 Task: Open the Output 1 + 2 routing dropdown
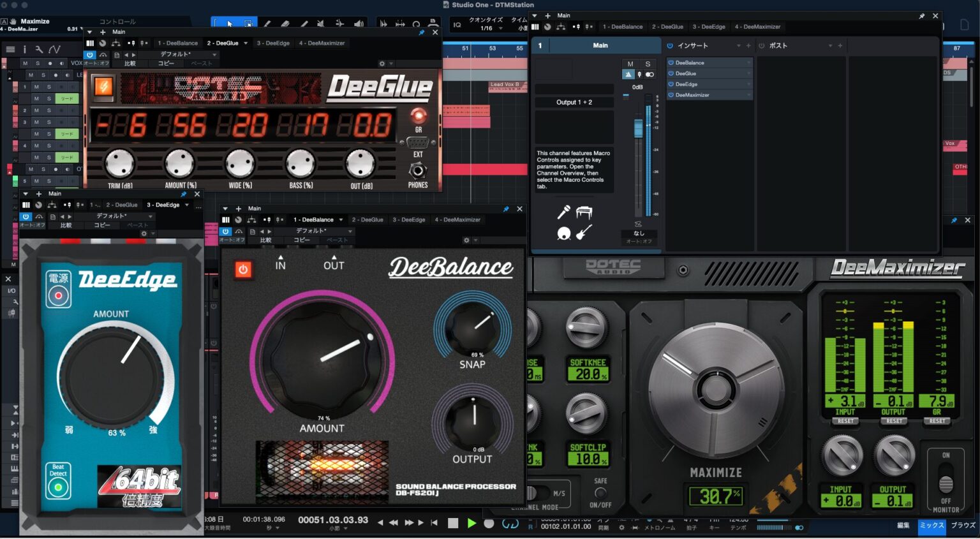(574, 102)
